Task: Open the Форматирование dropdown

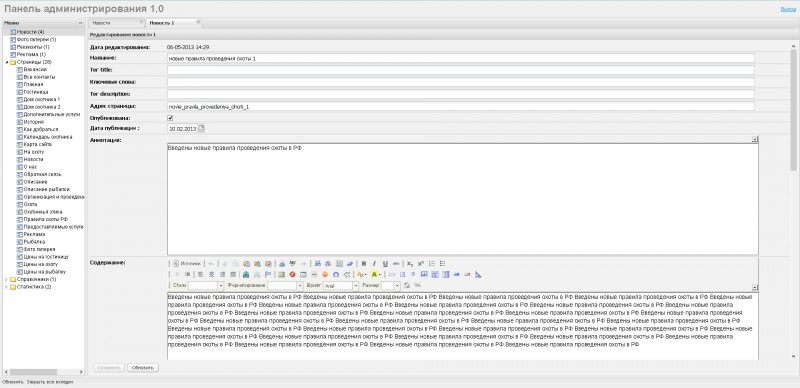Action: click(285, 285)
